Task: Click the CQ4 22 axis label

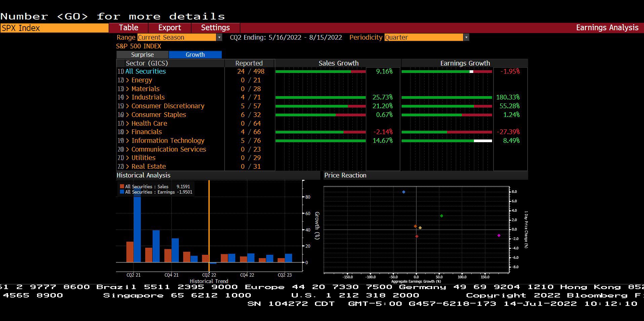Action: pos(247,275)
